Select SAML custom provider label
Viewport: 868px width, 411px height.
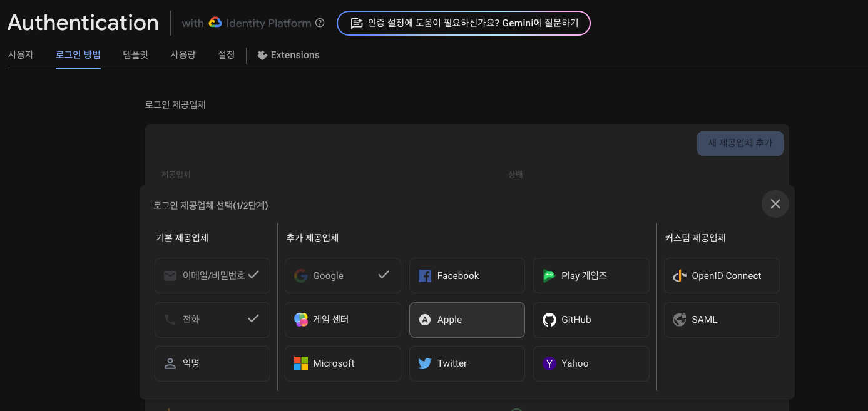[705, 320]
